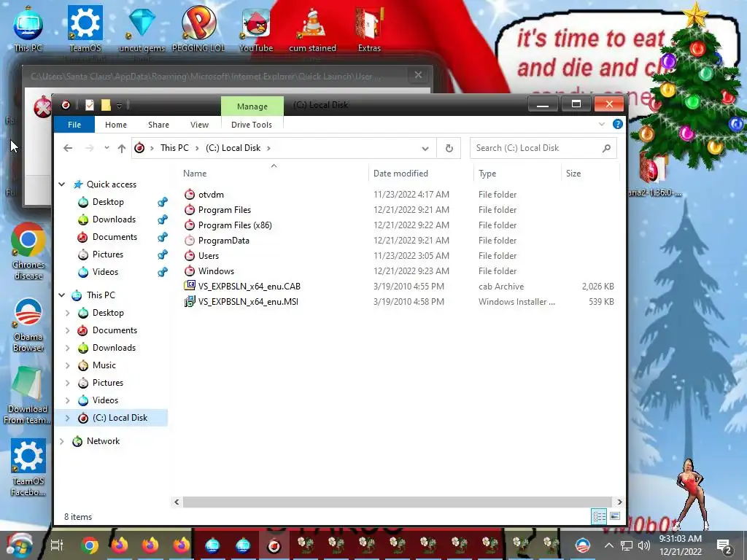
Task: Open Chrome from the taskbar
Action: click(89, 545)
